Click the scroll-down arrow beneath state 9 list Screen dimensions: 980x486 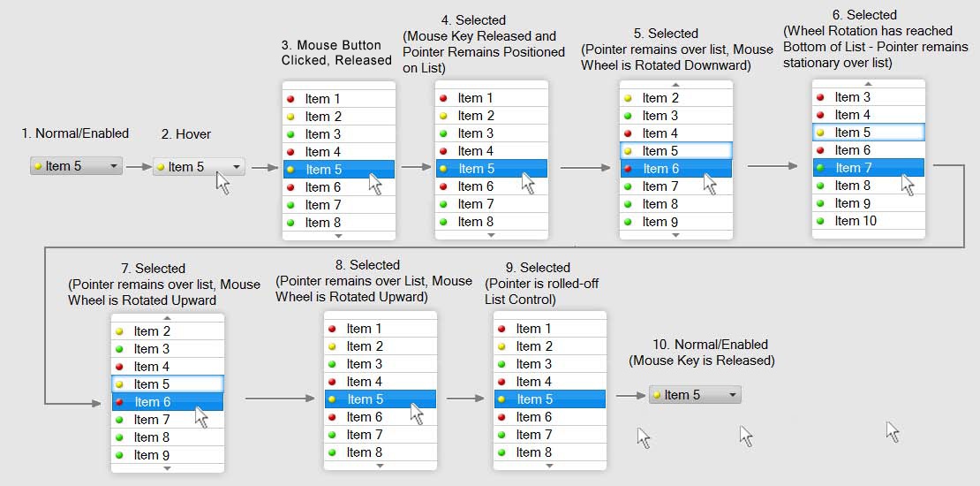tap(549, 465)
